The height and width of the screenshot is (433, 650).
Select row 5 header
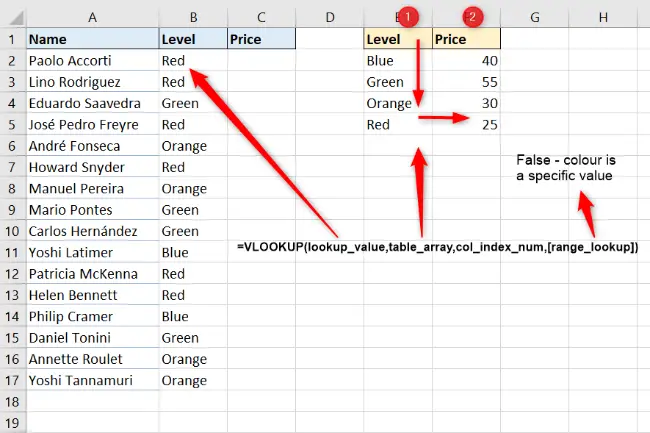pyautogui.click(x=12, y=124)
